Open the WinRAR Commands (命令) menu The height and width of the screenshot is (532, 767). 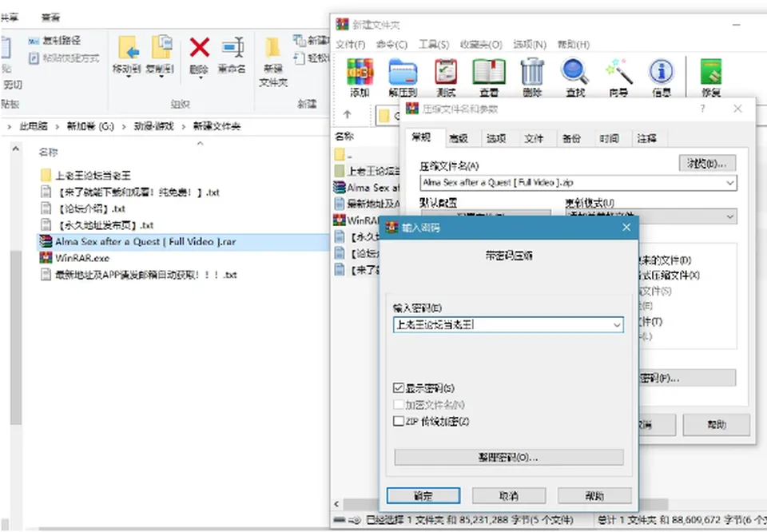tap(391, 45)
